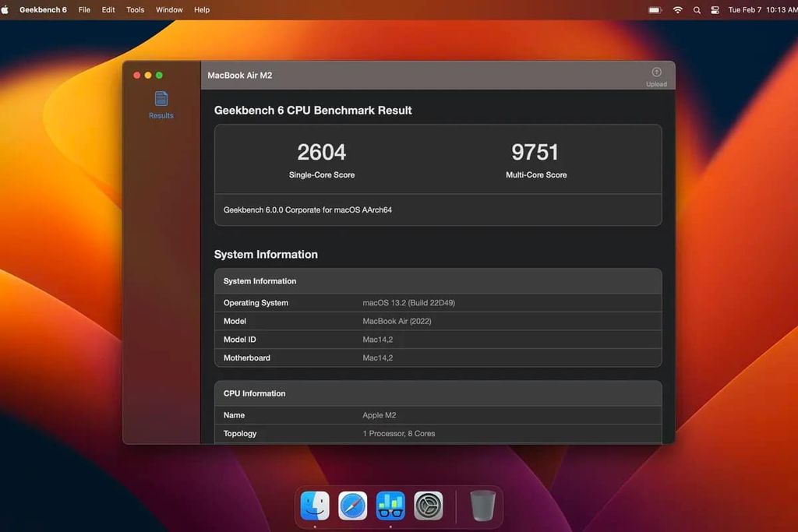Screen dimensions: 798x532
Task: Open Finder from the Dock
Action: tap(315, 506)
